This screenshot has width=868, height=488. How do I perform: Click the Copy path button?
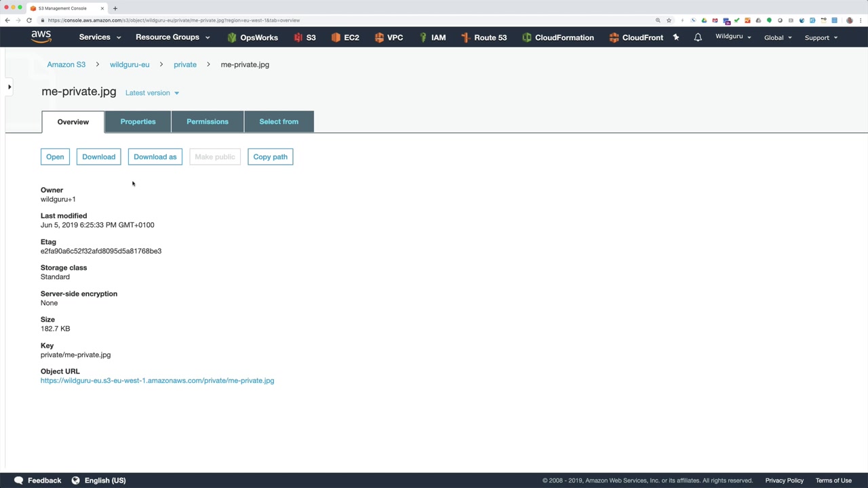click(271, 157)
